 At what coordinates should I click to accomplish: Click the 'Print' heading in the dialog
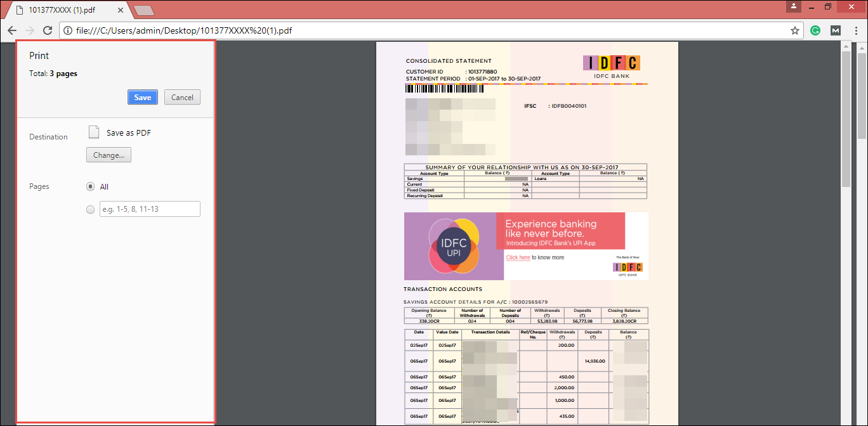point(39,56)
